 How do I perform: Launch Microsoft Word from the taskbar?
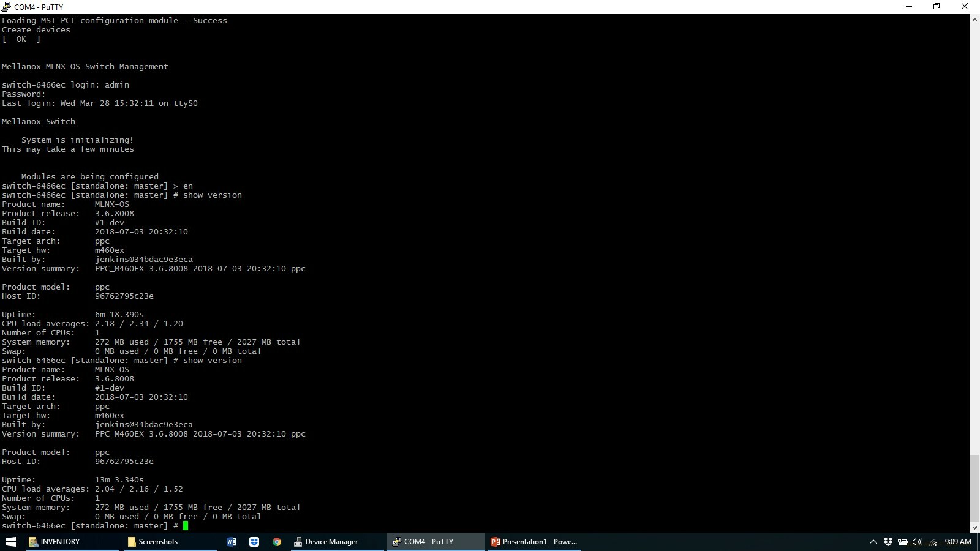coord(231,542)
